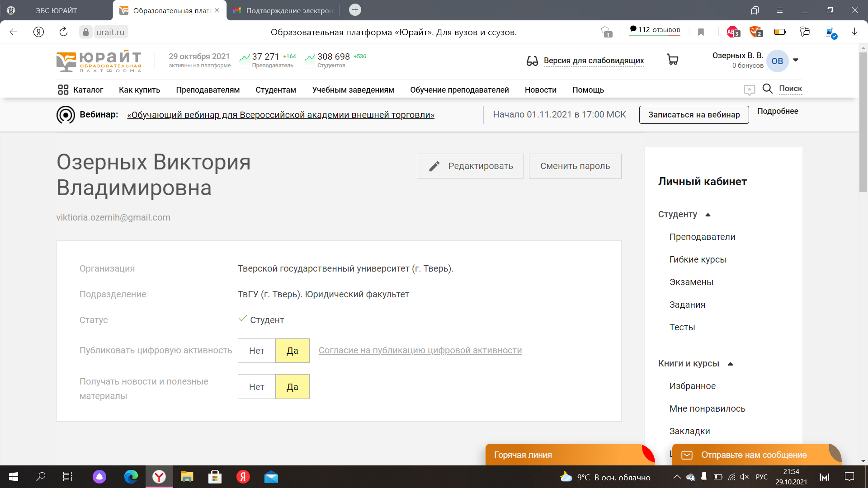Screen dimensions: 868x488
Task: Open Мне понравилось in the sidebar
Action: (x=707, y=408)
